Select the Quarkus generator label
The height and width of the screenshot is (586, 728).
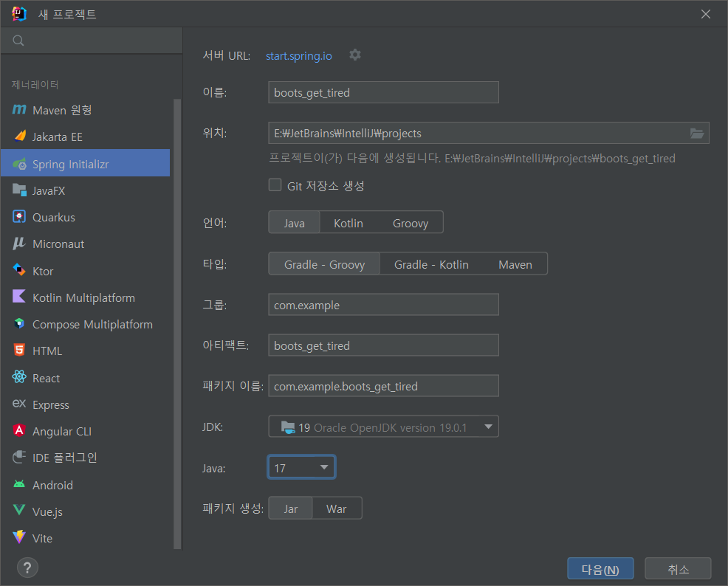(x=54, y=217)
